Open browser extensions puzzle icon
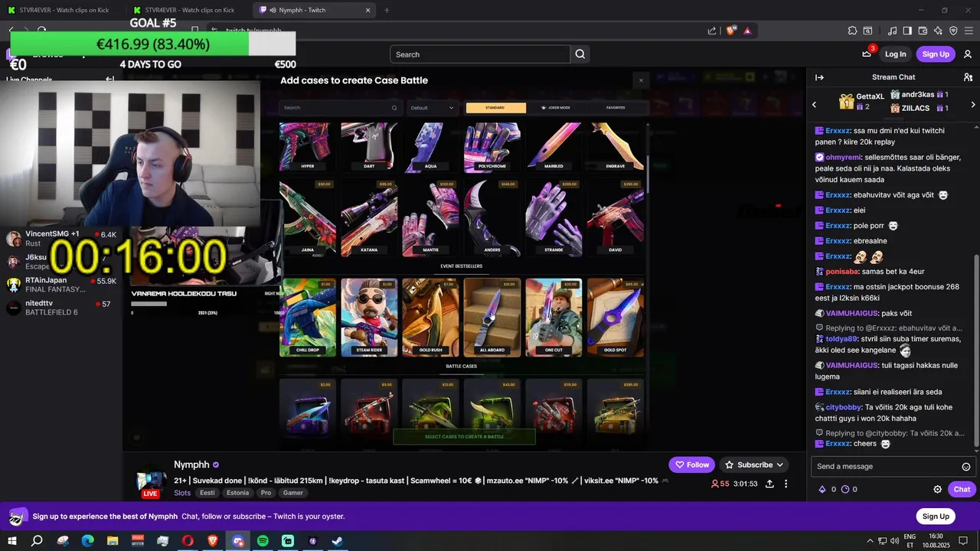980x551 pixels. coord(852,31)
